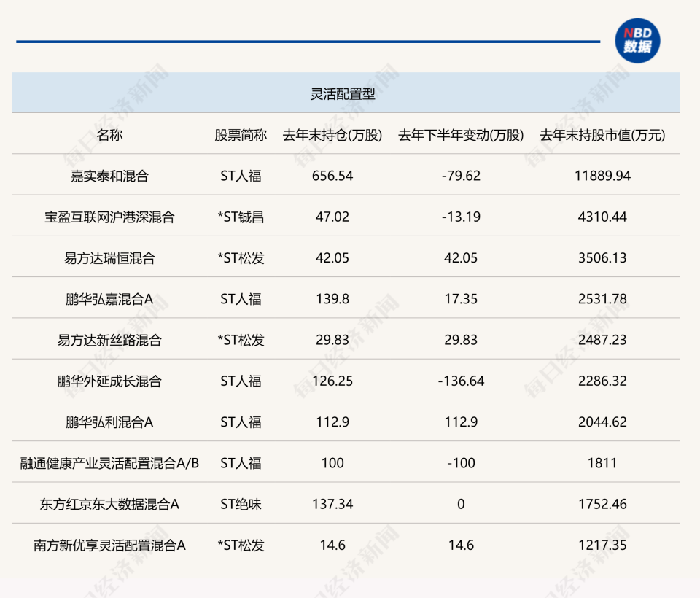Image resolution: width=700 pixels, height=598 pixels.
Task: Click the value -136.64 in 鹏华外延成长混合 row
Action: pyautogui.click(x=461, y=381)
